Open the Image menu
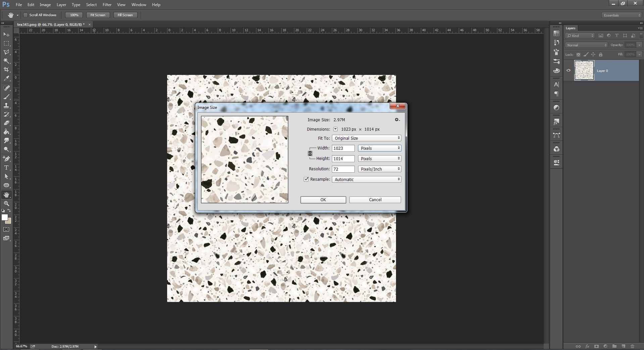 [x=45, y=5]
